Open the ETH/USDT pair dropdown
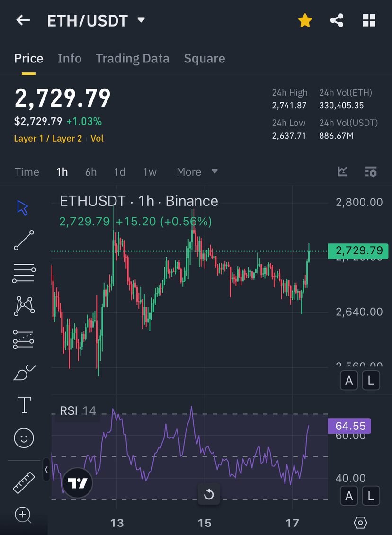Screen dimensions: 392x535 [x=141, y=20]
